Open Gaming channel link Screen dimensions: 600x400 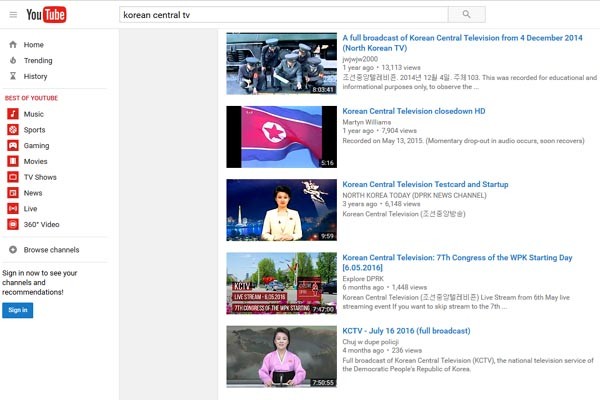(x=36, y=145)
